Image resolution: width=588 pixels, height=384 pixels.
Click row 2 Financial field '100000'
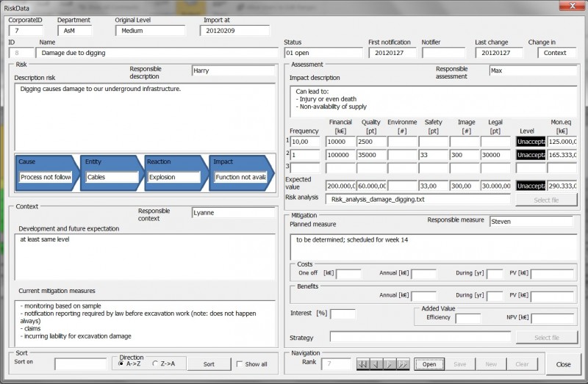pyautogui.click(x=340, y=155)
